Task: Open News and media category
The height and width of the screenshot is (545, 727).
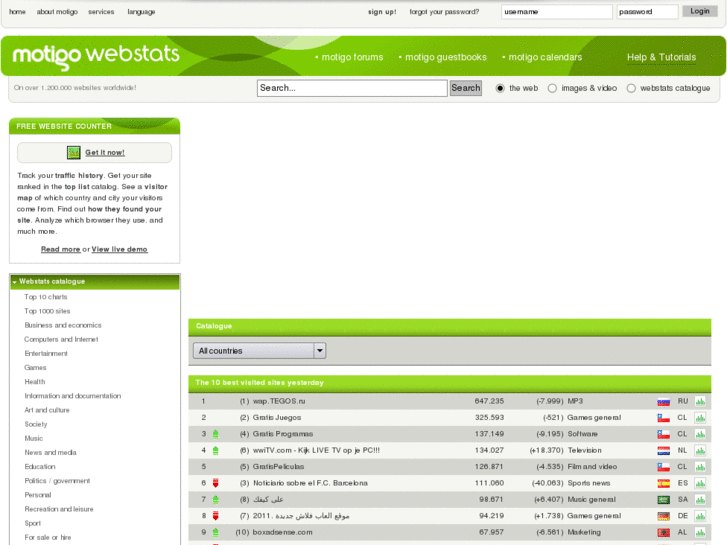Action: pyautogui.click(x=50, y=452)
